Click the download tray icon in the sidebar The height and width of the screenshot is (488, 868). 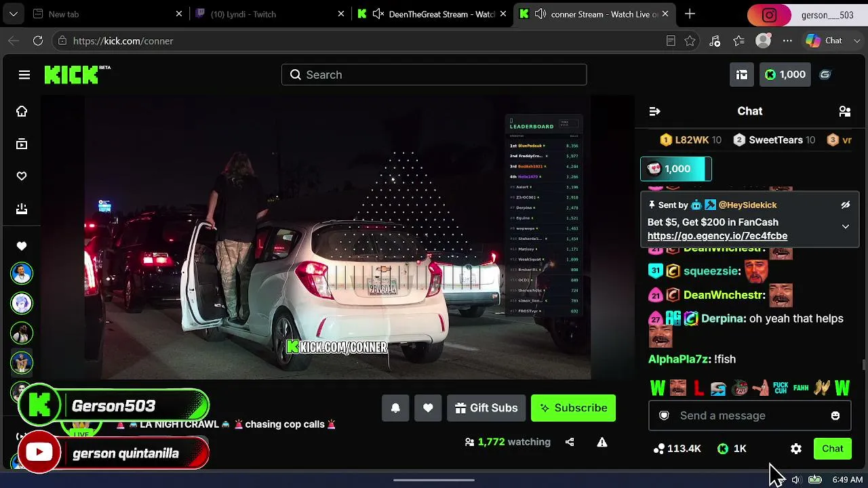point(22,209)
